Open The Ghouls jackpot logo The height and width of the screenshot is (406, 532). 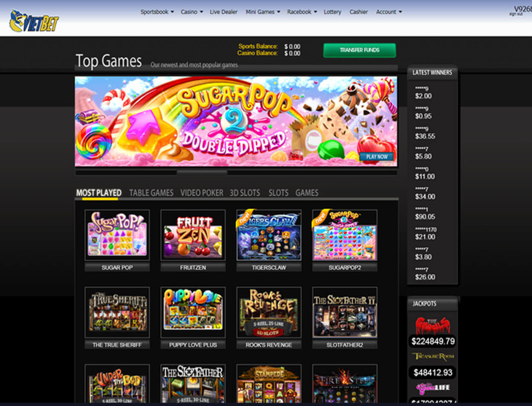pyautogui.click(x=432, y=325)
